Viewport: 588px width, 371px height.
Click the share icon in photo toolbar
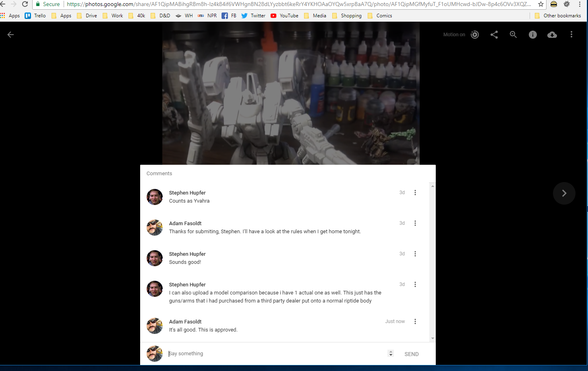494,35
